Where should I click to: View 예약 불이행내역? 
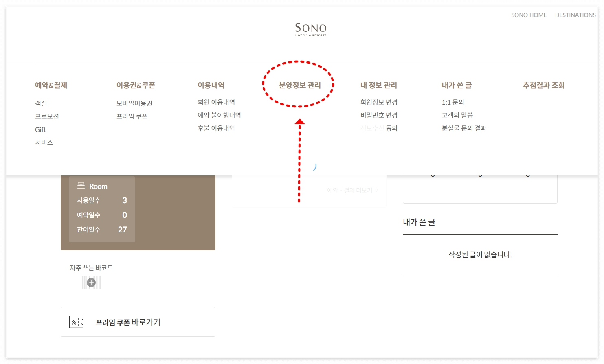click(220, 115)
